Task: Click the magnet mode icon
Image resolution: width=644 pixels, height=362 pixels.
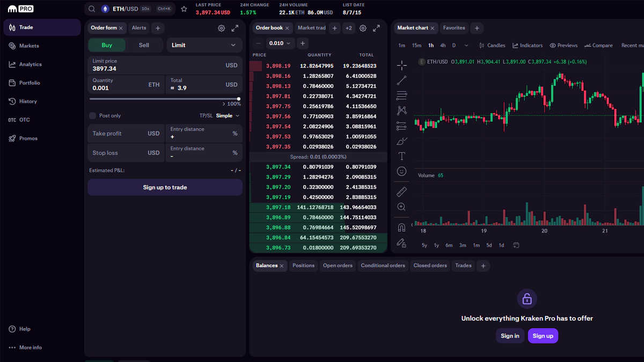Action: pyautogui.click(x=401, y=227)
